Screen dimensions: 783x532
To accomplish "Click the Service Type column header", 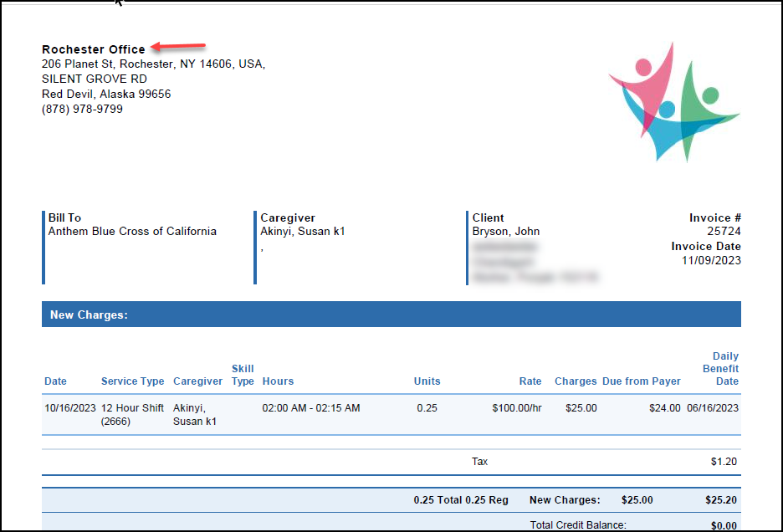I will tap(132, 381).
